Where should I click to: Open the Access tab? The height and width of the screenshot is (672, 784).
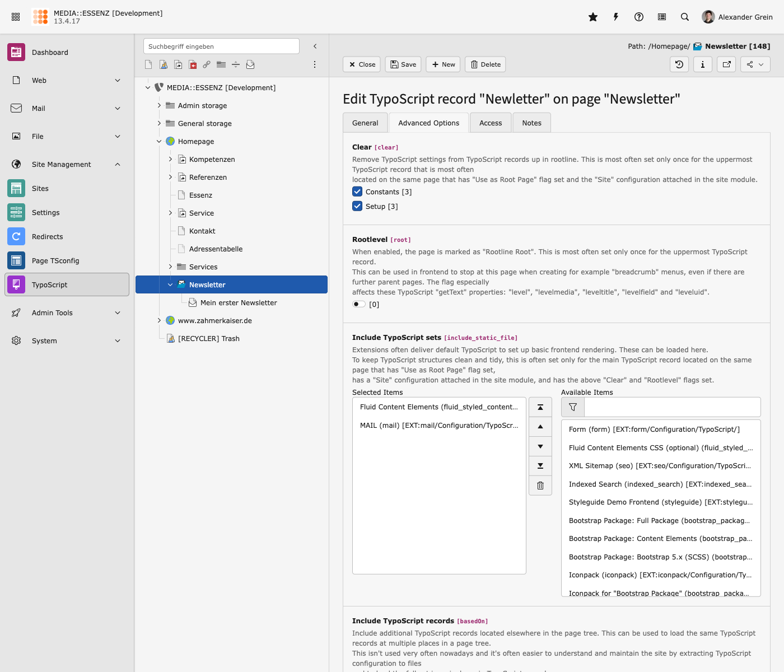pyautogui.click(x=491, y=123)
